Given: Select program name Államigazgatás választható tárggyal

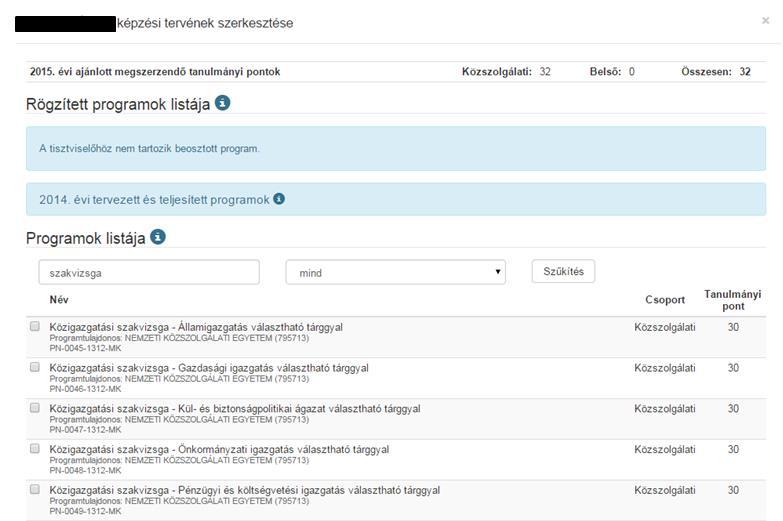Looking at the screenshot, I should (x=196, y=327).
